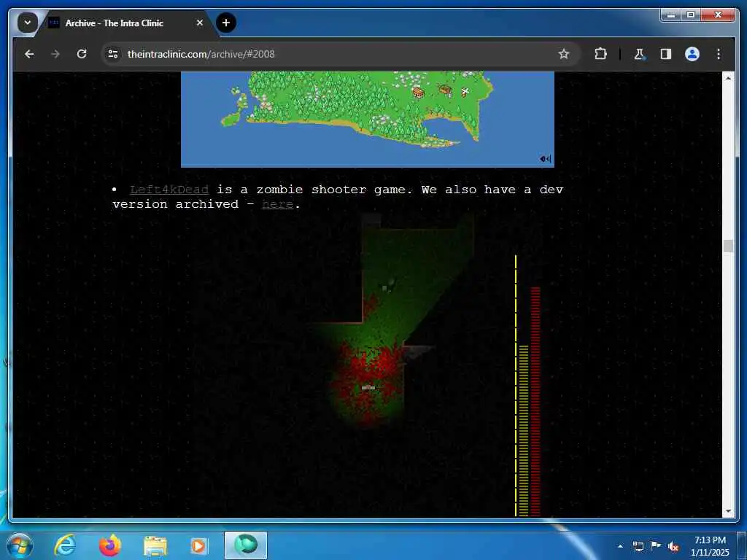Open Chrome Labs flask icon
Image resolution: width=747 pixels, height=560 pixels.
pyautogui.click(x=639, y=54)
